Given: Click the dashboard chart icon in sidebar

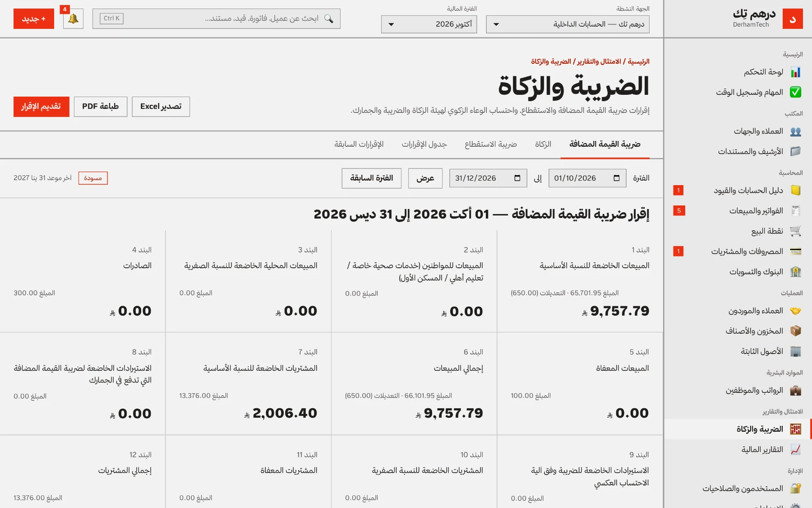Looking at the screenshot, I should click(795, 72).
